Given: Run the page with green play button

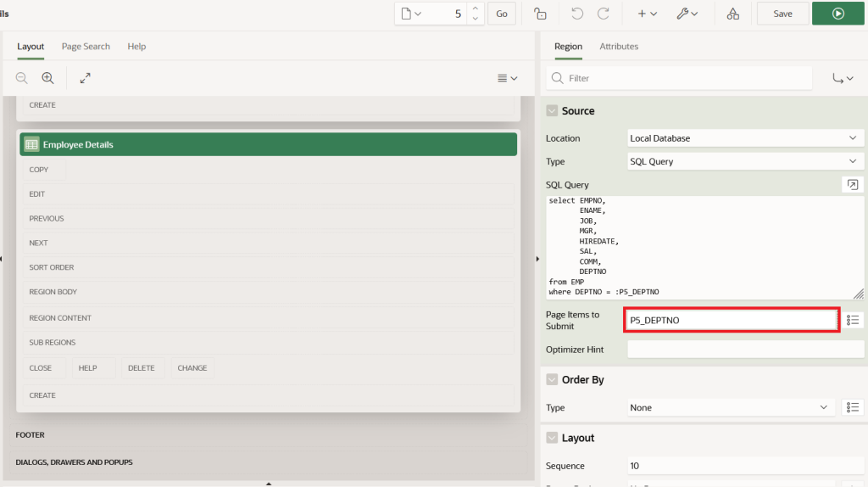Looking at the screenshot, I should point(837,14).
